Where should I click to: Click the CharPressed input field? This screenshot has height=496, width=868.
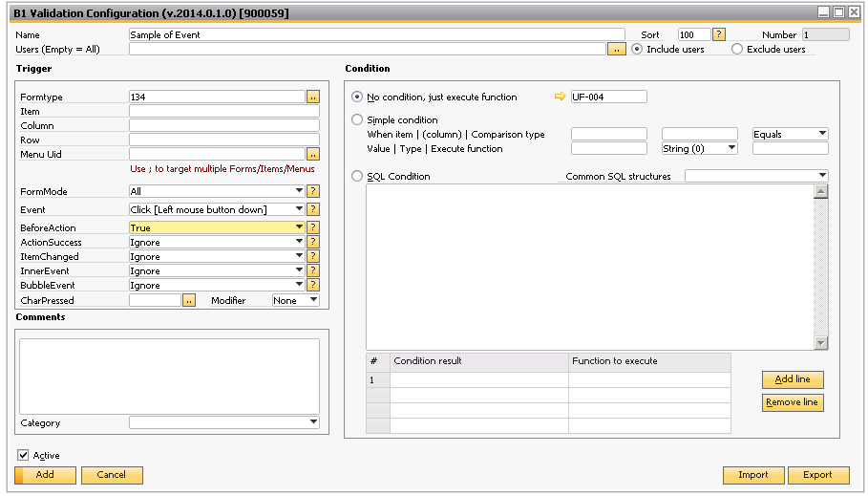click(155, 300)
